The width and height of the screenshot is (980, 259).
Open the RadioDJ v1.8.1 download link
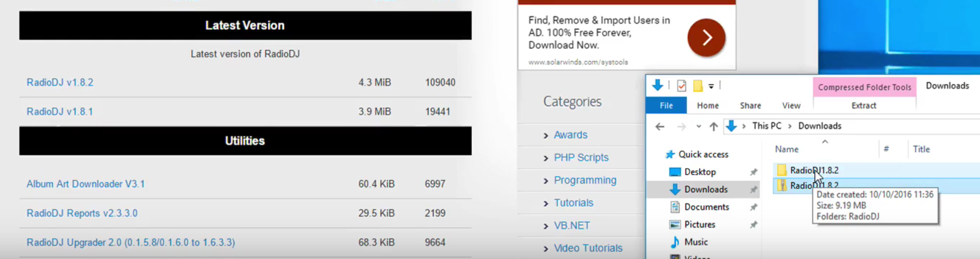(60, 112)
